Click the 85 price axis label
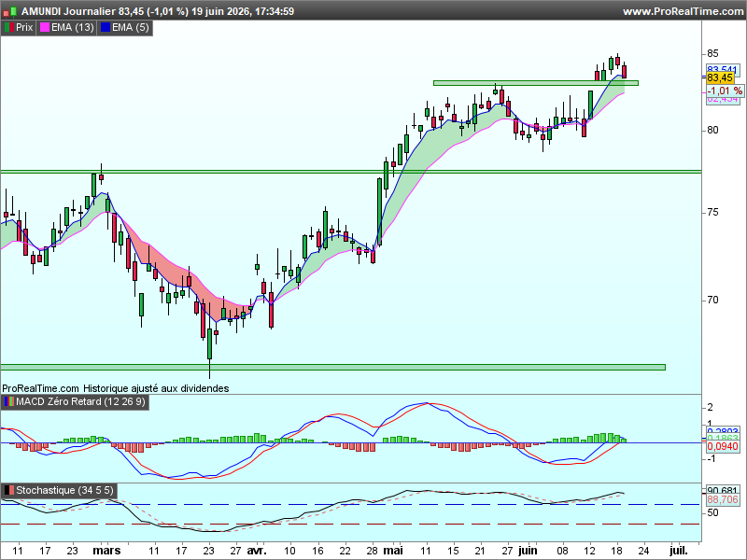Screen dimensions: 747x560 pyautogui.click(x=712, y=53)
